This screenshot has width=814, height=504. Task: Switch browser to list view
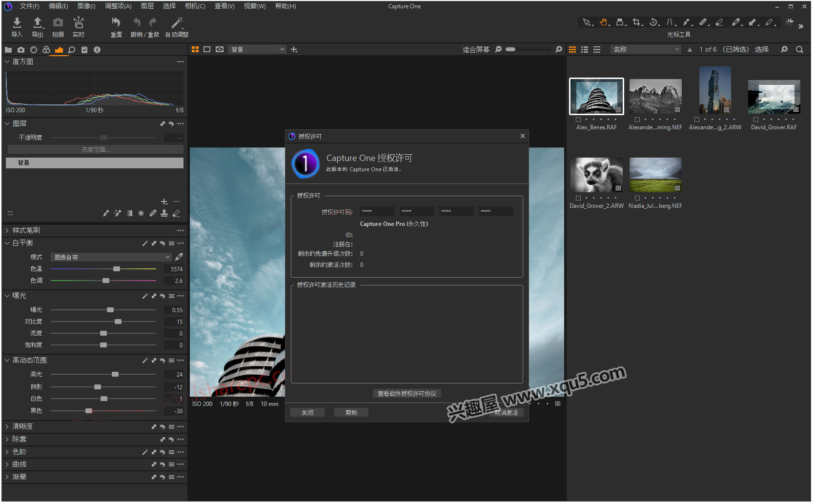[585, 49]
